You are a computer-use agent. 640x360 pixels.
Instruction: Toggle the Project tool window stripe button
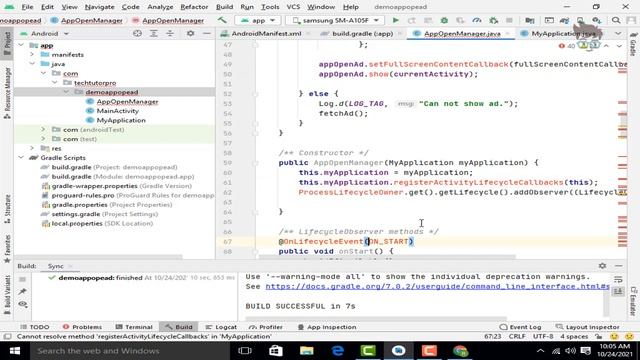(x=7, y=43)
